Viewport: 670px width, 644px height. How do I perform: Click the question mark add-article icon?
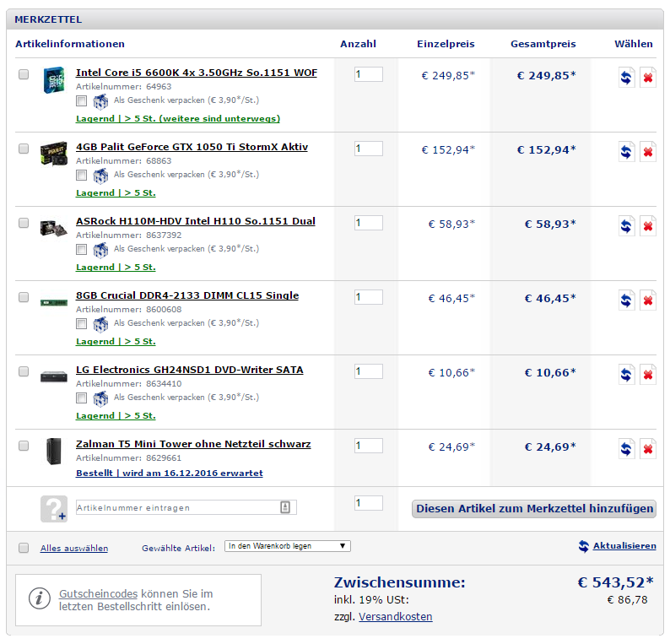coord(54,509)
